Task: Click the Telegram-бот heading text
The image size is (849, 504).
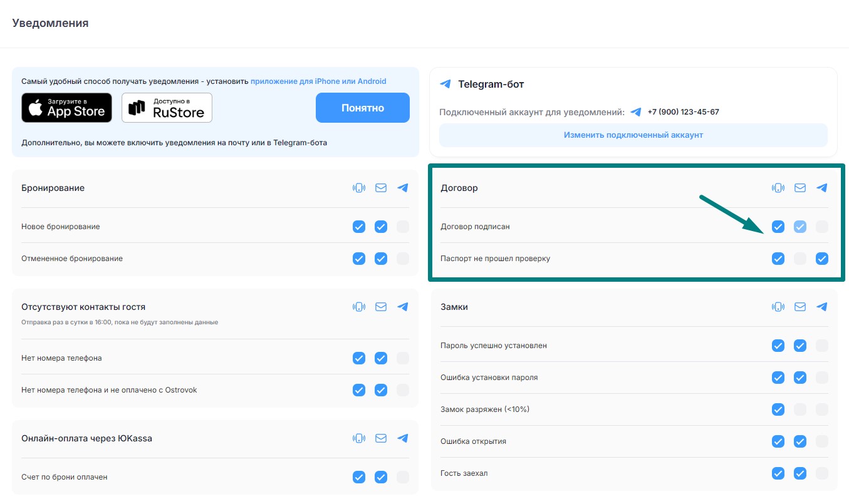Action: tap(491, 84)
